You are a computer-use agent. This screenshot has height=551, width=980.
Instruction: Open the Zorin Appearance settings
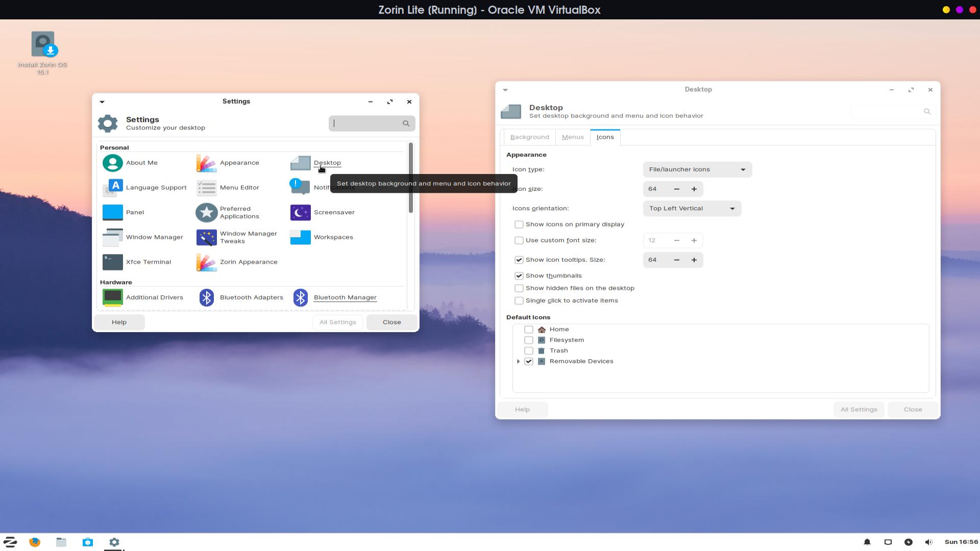click(249, 262)
